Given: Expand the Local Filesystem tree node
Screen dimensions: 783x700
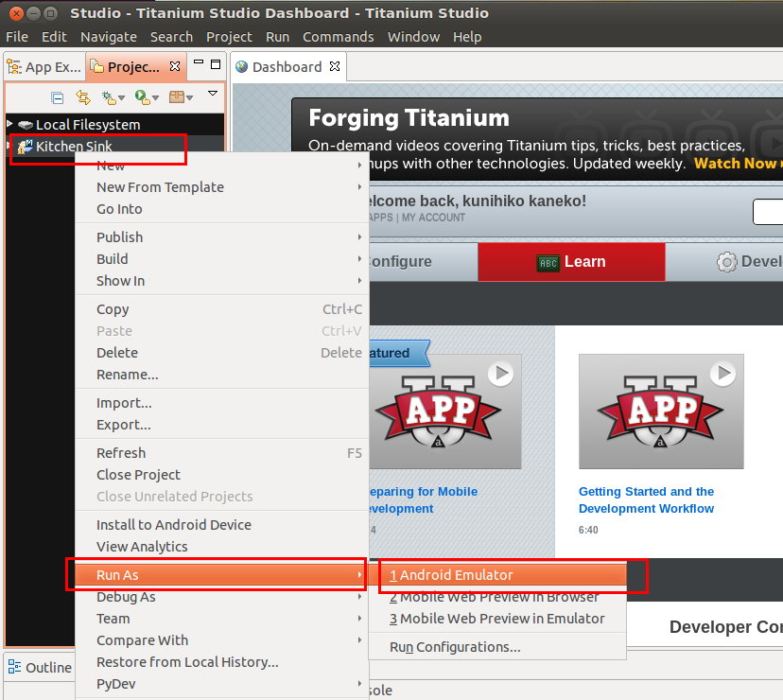Looking at the screenshot, I should click(9, 123).
